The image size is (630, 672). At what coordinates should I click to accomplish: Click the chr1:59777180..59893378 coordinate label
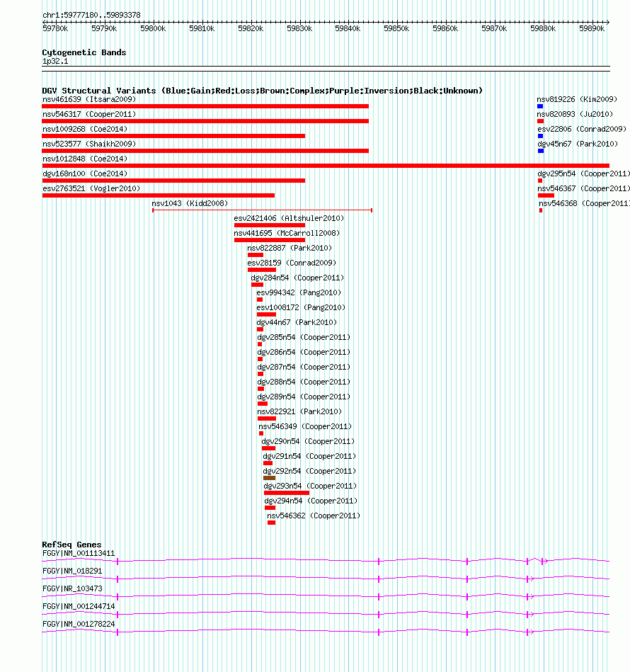pyautogui.click(x=91, y=15)
